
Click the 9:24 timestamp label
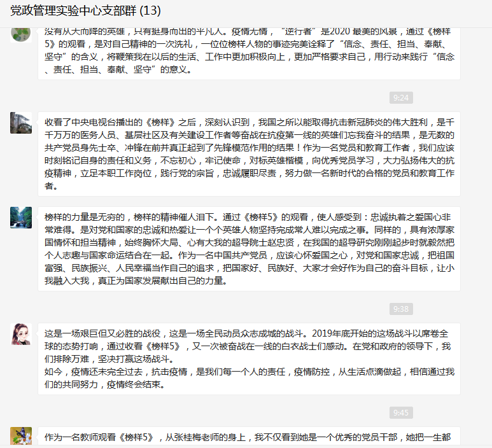[401, 98]
